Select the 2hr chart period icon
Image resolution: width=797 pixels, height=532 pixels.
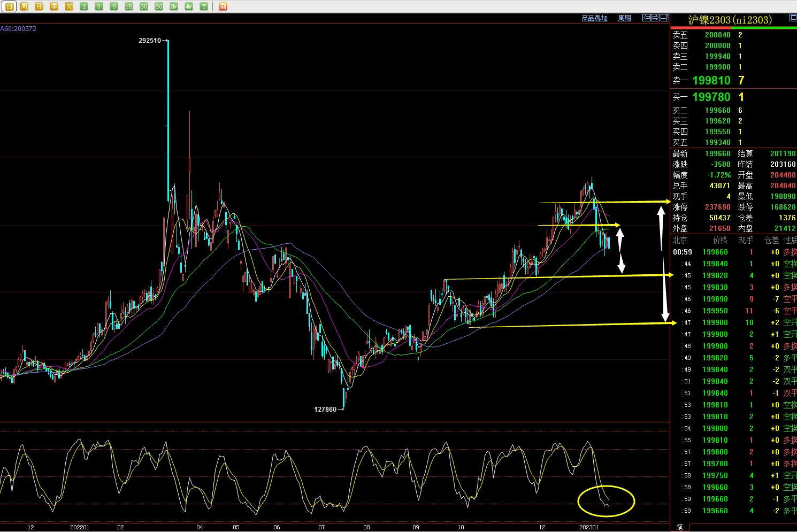pos(174,6)
